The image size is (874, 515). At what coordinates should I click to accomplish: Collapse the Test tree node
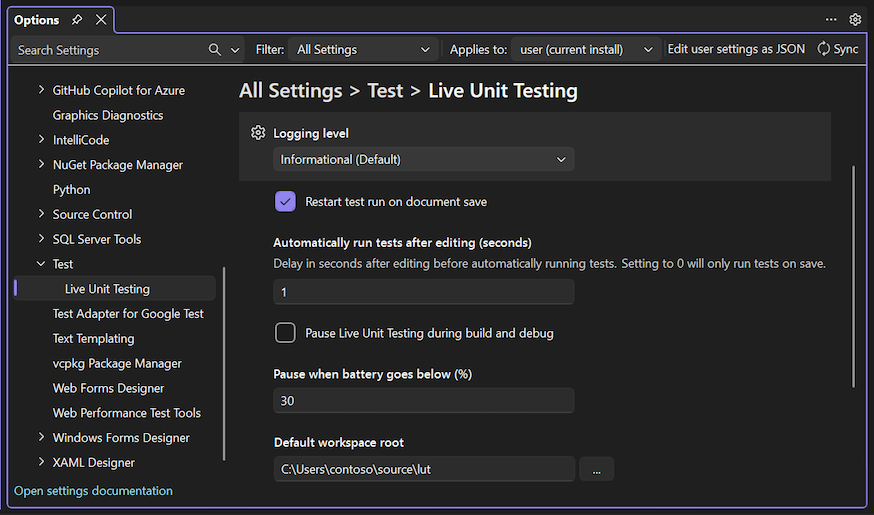coord(41,265)
